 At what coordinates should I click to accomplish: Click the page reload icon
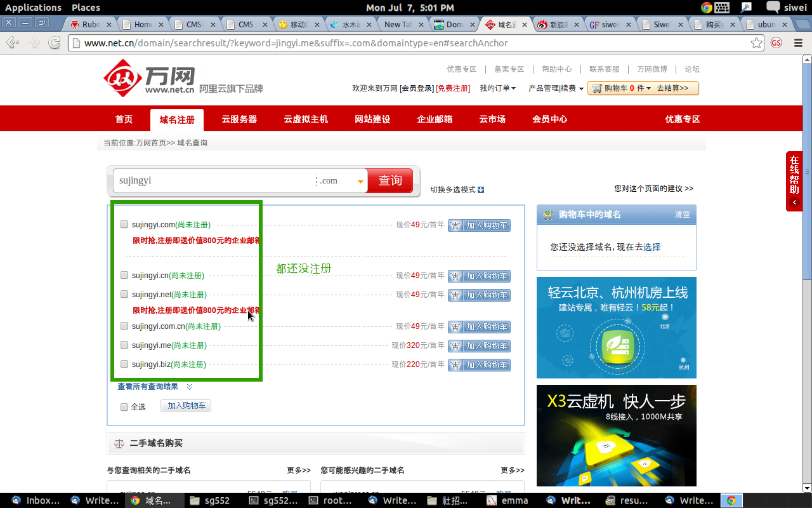pyautogui.click(x=55, y=43)
